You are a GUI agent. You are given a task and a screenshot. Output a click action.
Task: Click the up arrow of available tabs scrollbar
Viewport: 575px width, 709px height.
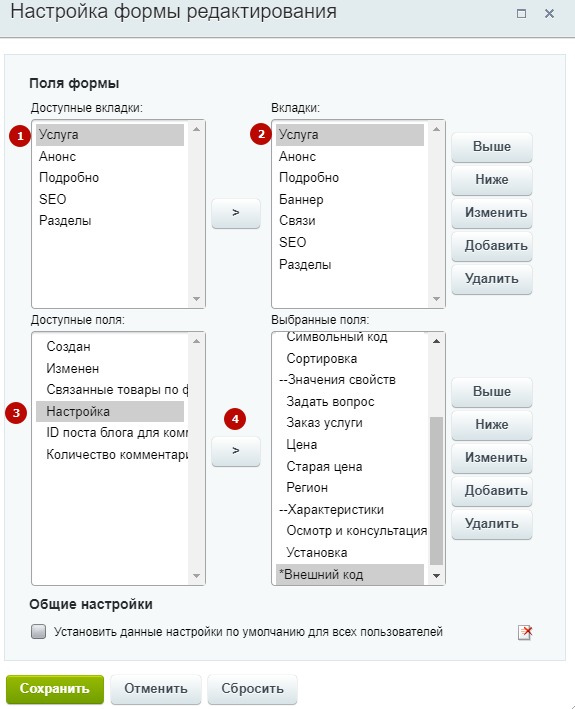[196, 129]
